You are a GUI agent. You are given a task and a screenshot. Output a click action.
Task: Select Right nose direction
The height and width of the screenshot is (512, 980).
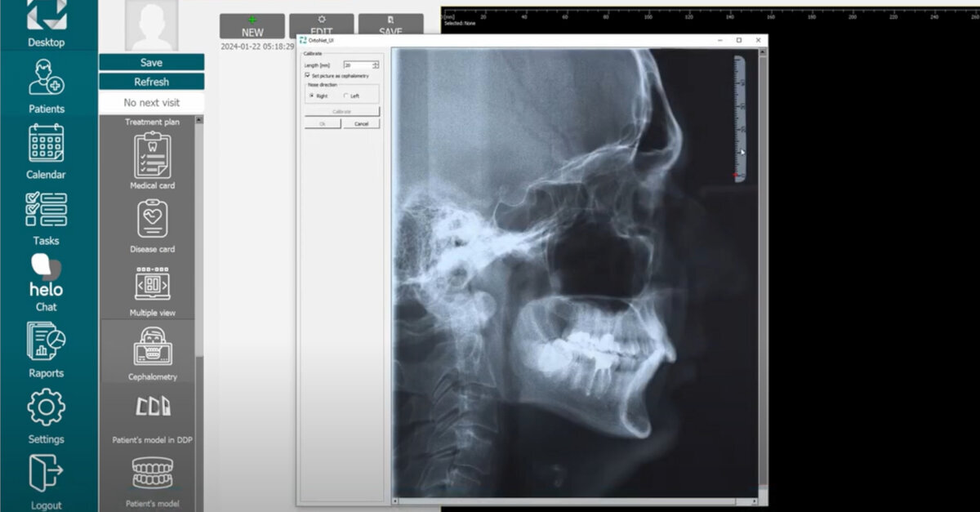coord(311,96)
